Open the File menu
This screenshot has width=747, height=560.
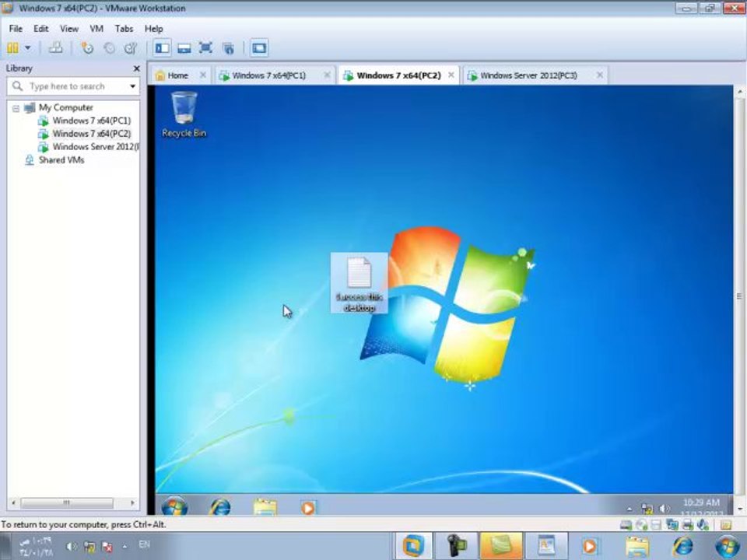16,29
